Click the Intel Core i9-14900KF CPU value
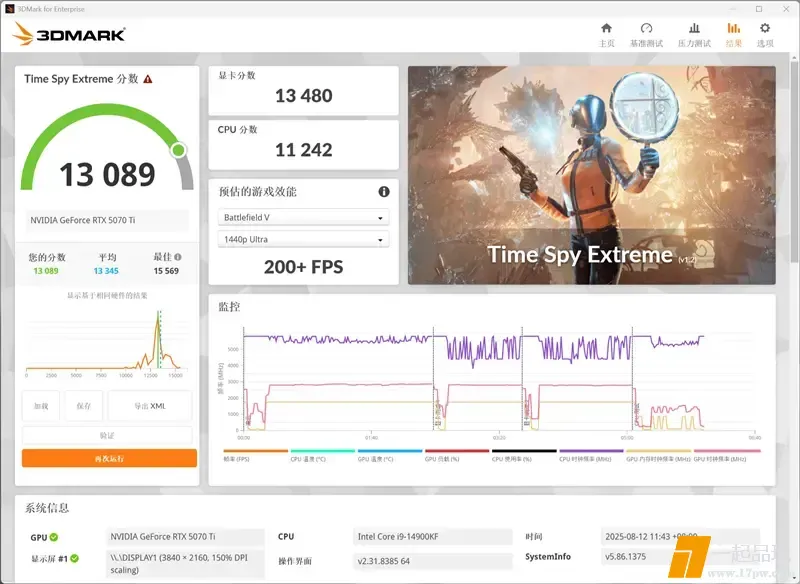The image size is (800, 584). 433,537
